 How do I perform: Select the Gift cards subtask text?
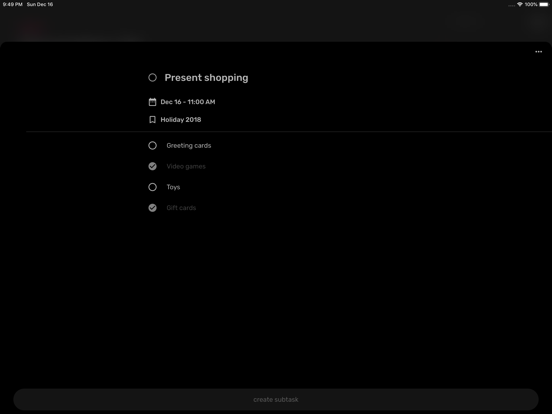181,208
